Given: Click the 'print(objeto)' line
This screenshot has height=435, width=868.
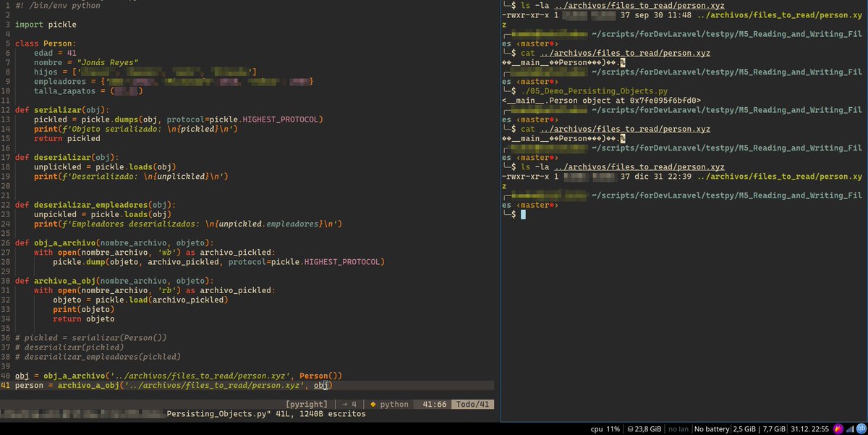Looking at the screenshot, I should (84, 308).
